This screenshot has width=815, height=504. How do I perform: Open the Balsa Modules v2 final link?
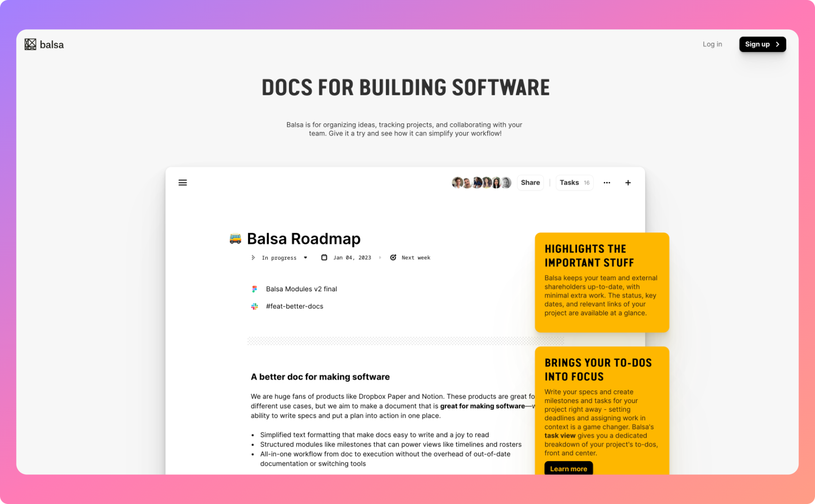pyautogui.click(x=301, y=289)
